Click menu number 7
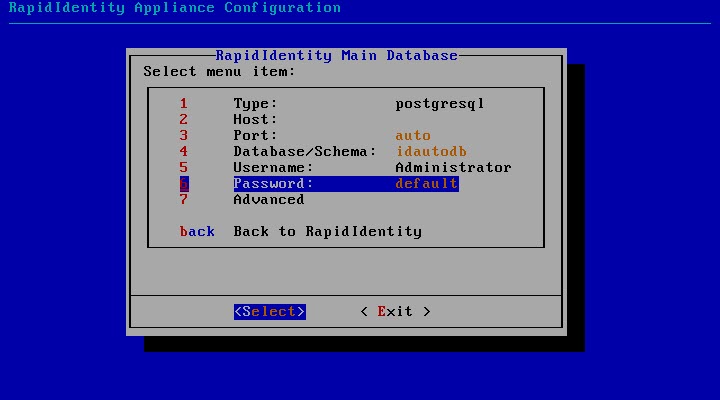The image size is (720, 400). (184, 200)
